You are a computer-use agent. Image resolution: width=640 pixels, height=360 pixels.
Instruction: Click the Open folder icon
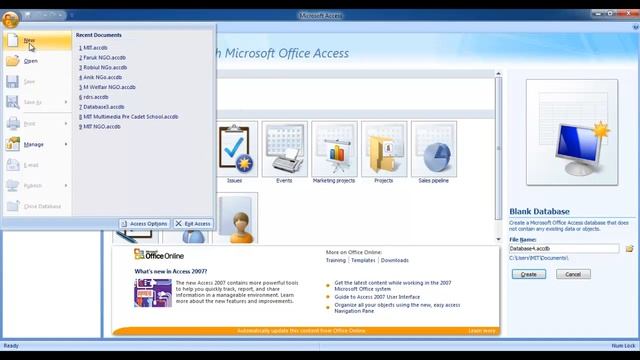13,61
